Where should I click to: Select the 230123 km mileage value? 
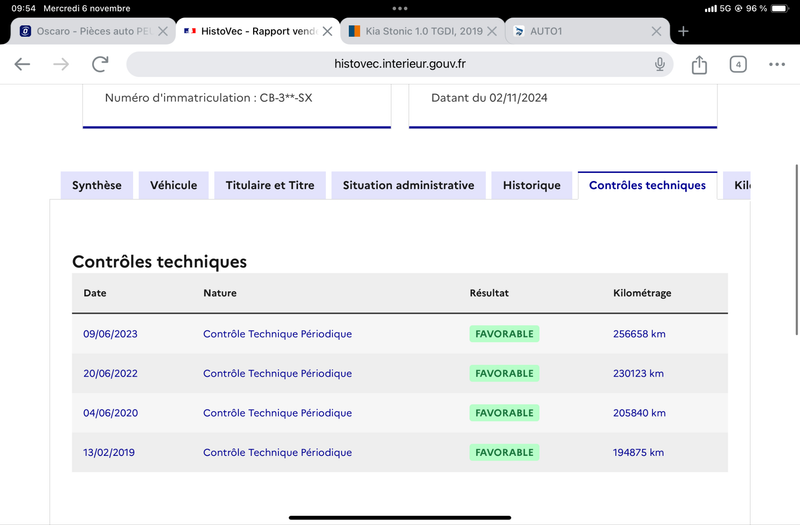pyautogui.click(x=638, y=373)
